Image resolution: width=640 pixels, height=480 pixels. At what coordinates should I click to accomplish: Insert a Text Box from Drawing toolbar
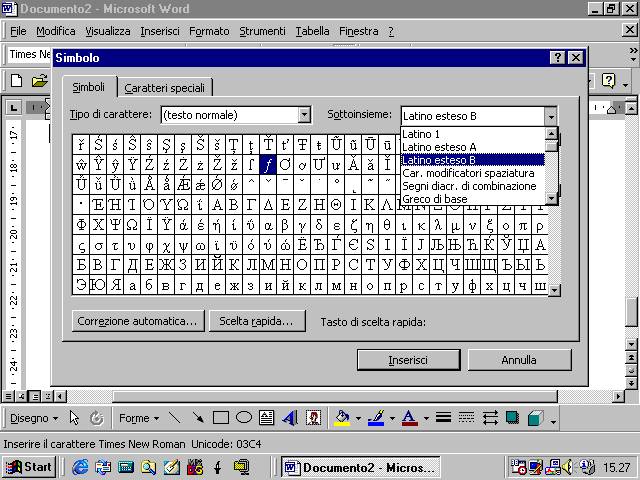[267, 418]
